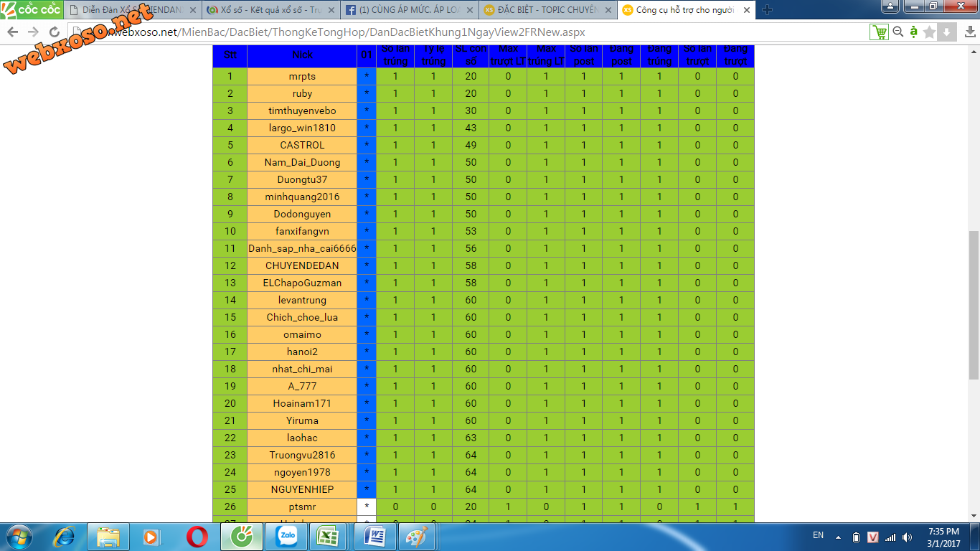The width and height of the screenshot is (980, 551).
Task: Toggle the asterisk cell for mrpts row
Action: [367, 76]
